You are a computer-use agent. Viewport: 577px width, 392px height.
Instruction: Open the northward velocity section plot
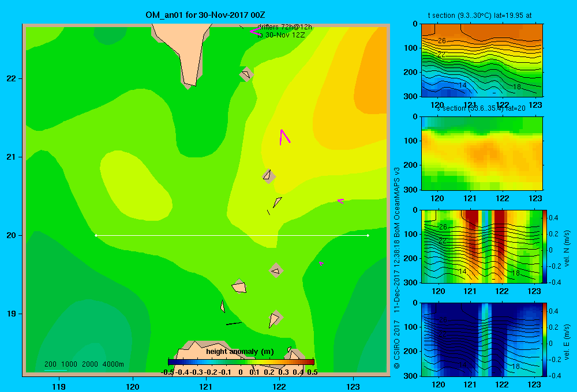[x=482, y=246]
